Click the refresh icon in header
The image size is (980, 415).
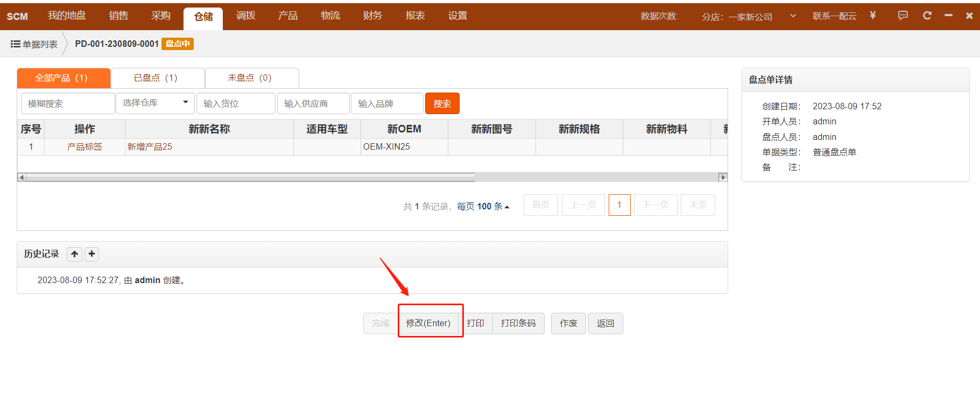tap(927, 16)
